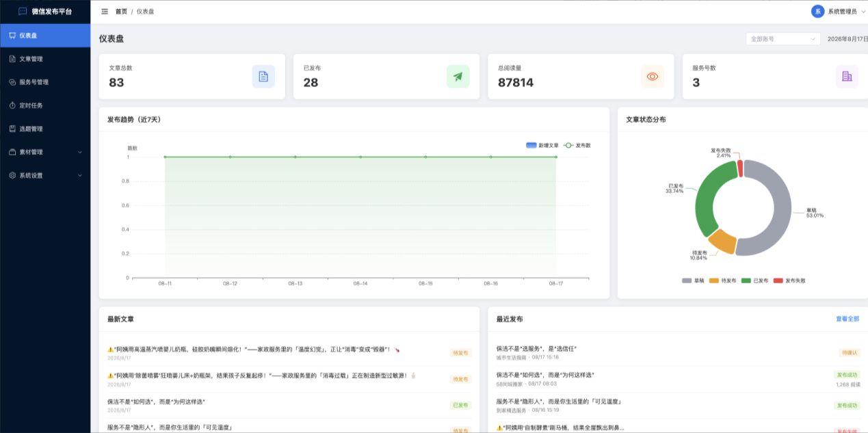This screenshot has height=433, width=868.
Task: Open the 全部账号 account dropdown
Action: (783, 39)
